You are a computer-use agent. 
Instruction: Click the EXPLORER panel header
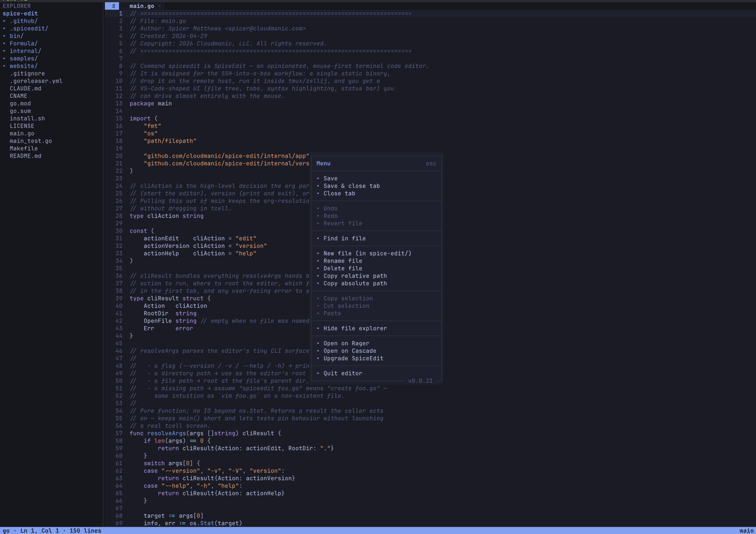click(17, 6)
